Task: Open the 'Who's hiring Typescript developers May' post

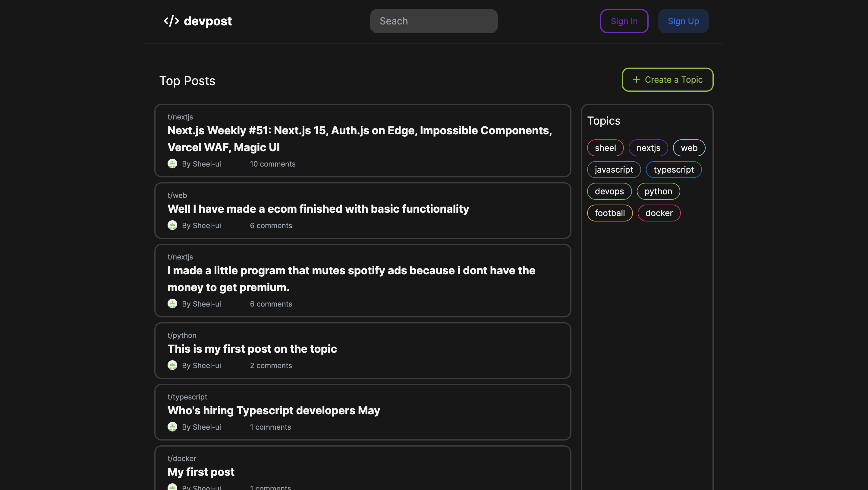Action: (x=274, y=410)
